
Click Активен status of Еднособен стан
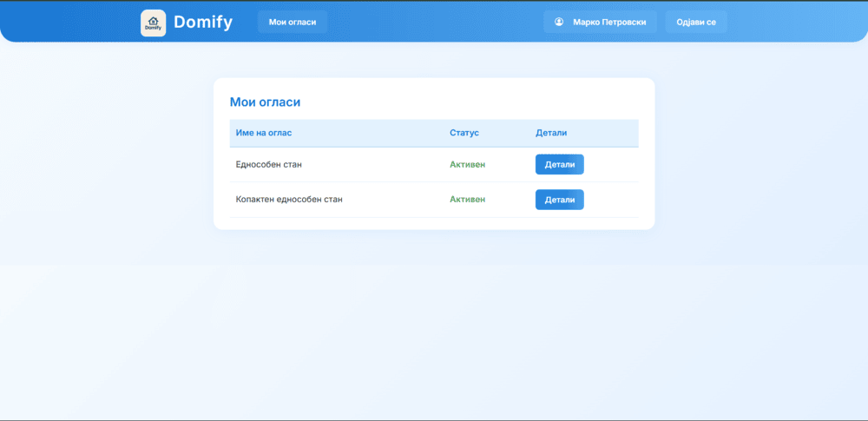click(x=467, y=165)
